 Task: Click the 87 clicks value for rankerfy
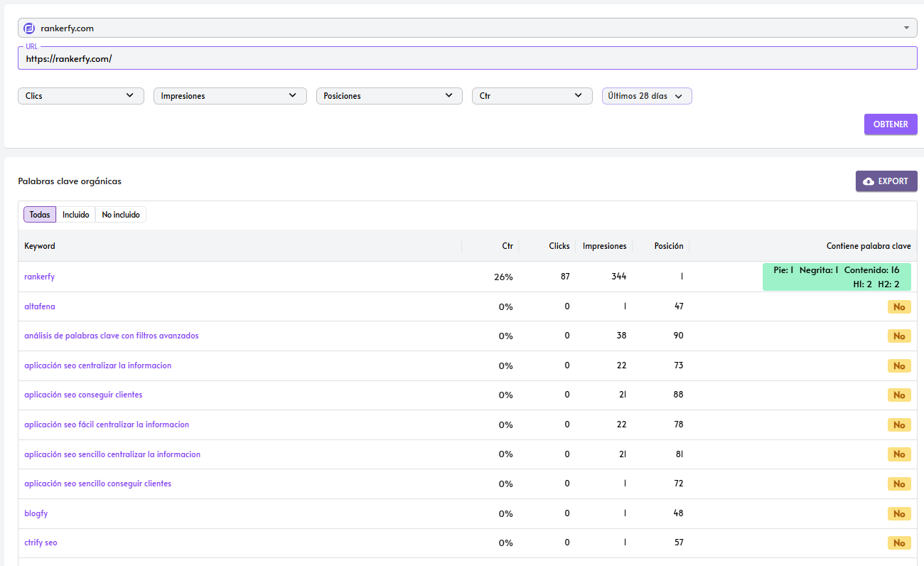click(x=565, y=277)
